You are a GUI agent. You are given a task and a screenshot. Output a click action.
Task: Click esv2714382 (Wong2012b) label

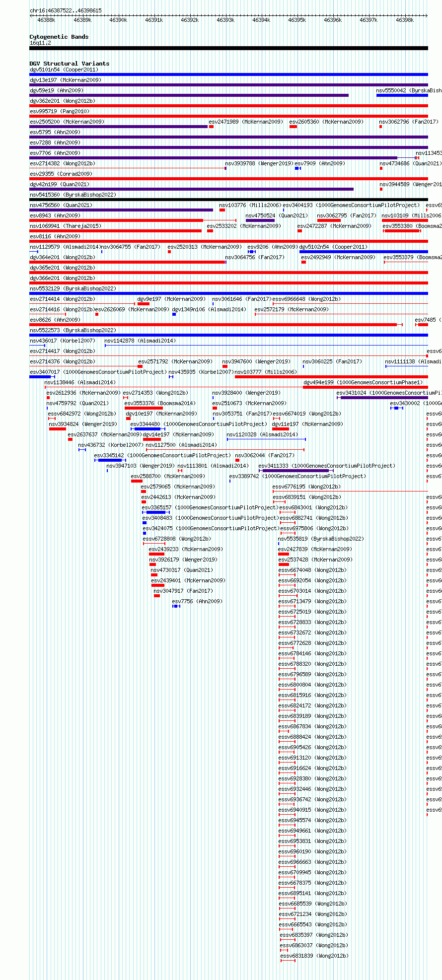(x=63, y=163)
